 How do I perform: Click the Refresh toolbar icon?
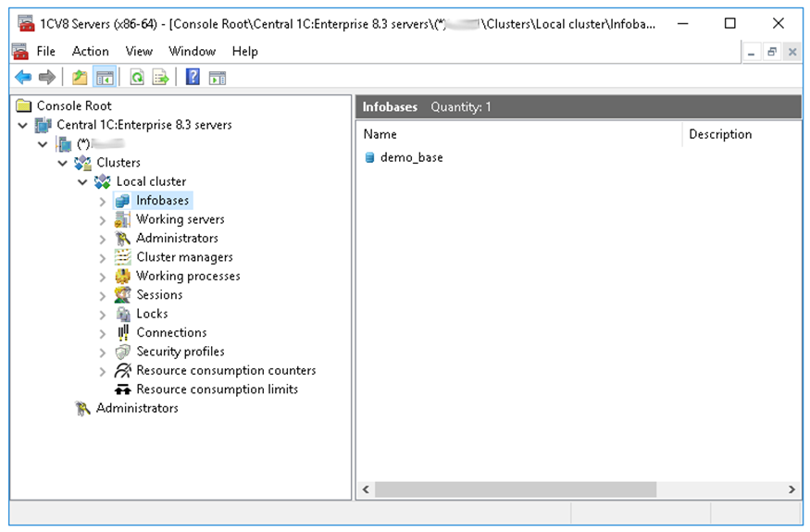pyautogui.click(x=137, y=78)
